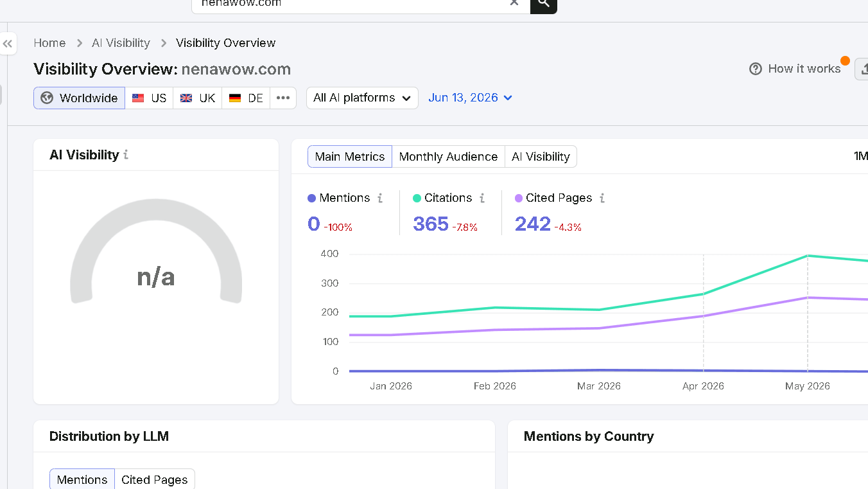Viewport: 868px width, 489px height.
Task: Click the Apr 2026 chart marker line
Action: [704, 313]
